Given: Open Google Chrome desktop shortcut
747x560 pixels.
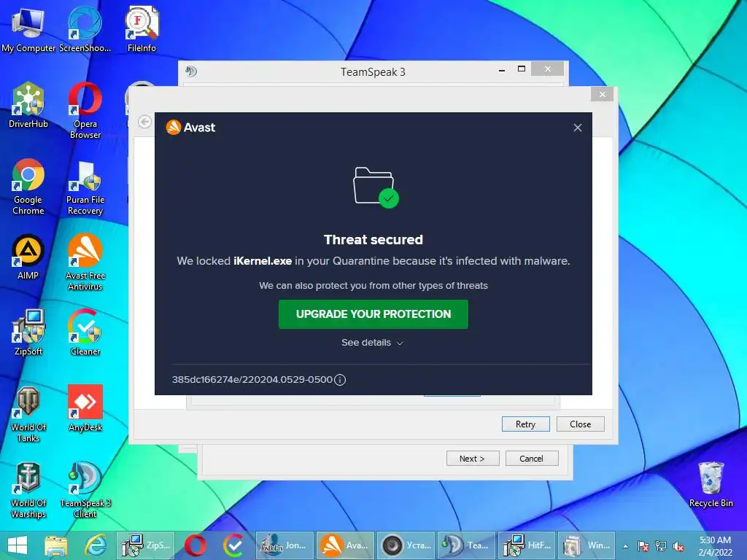Looking at the screenshot, I should click(28, 186).
